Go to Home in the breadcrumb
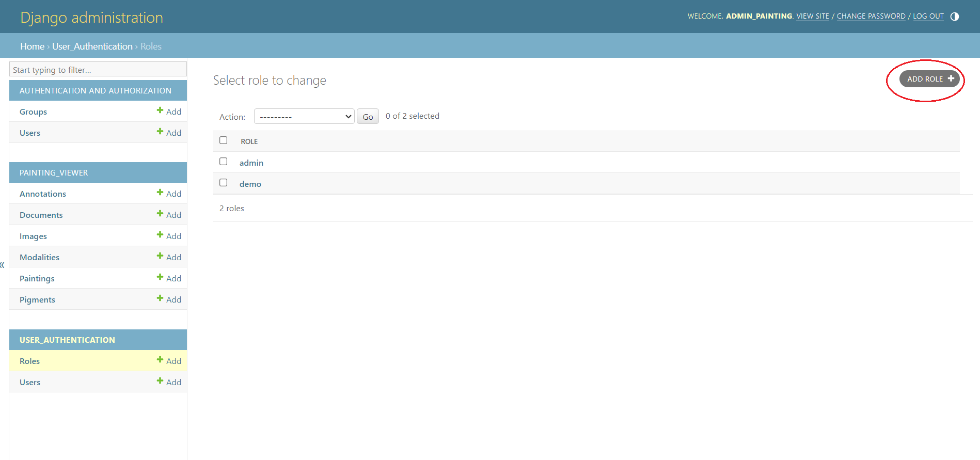 tap(32, 46)
